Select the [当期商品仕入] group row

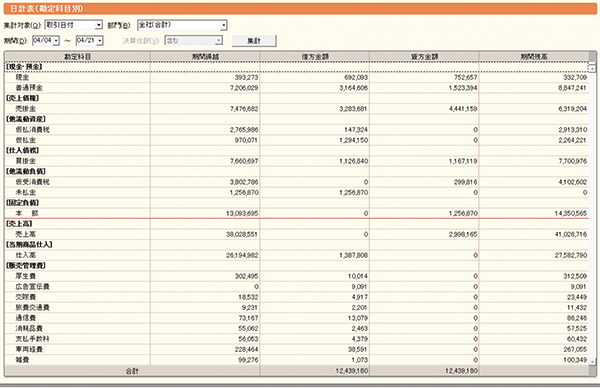pos(296,245)
